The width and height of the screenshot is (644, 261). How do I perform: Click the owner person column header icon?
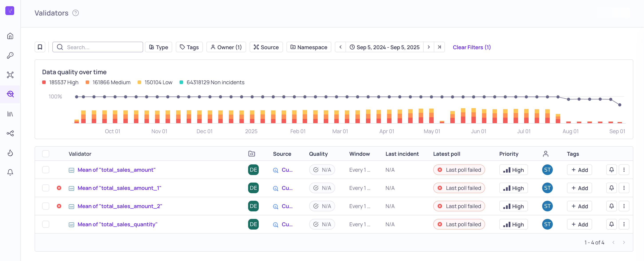pos(545,154)
